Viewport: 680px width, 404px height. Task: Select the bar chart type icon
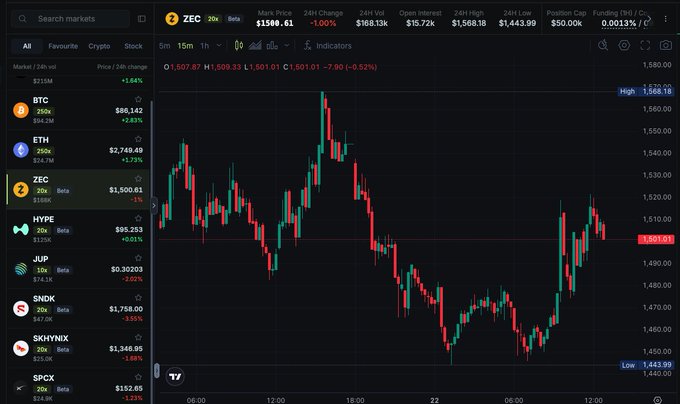(272, 45)
